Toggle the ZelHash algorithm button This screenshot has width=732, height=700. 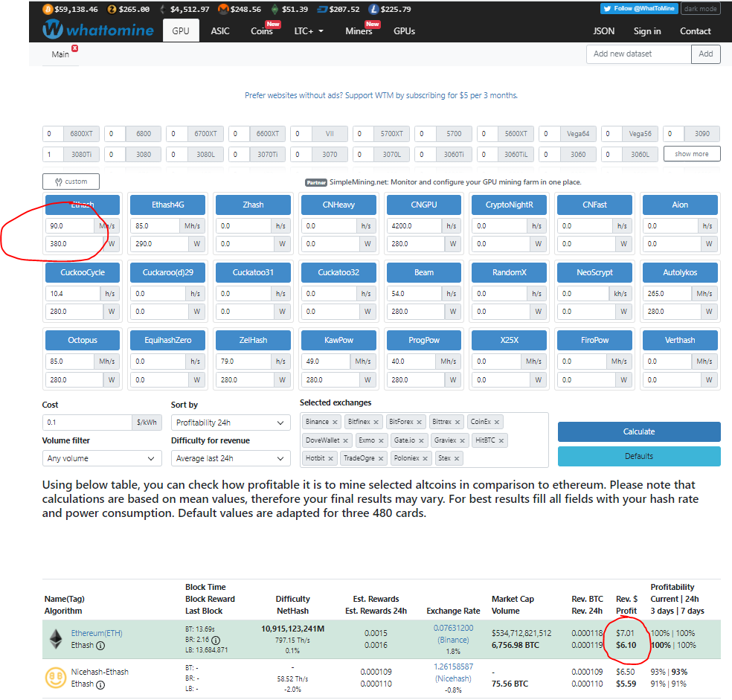click(253, 340)
